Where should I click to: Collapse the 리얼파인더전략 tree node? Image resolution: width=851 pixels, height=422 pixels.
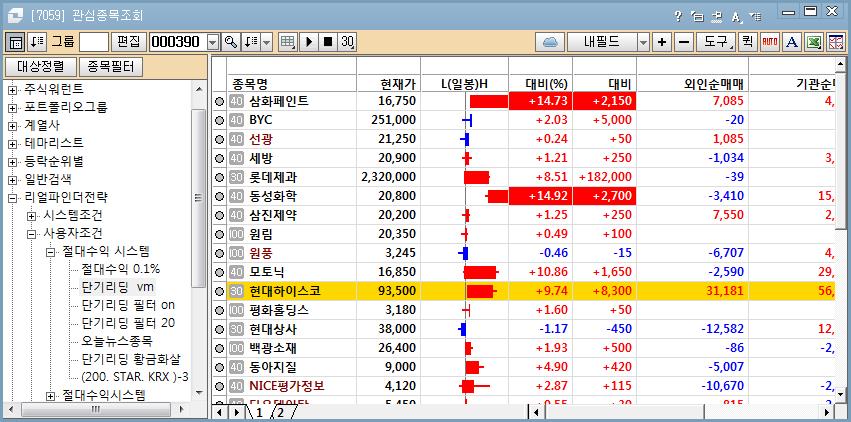tap(12, 199)
